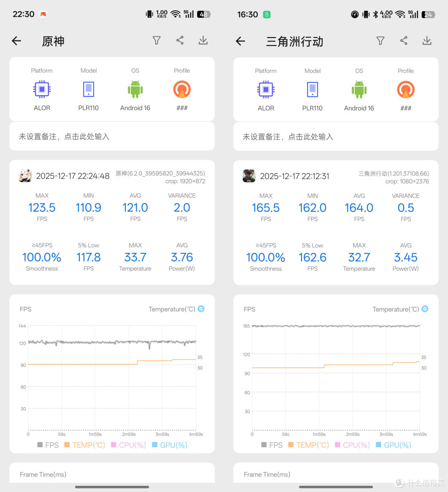The width and height of the screenshot is (448, 492).
Task: Select the 原神 5% Low value 117.8
Action: (88, 257)
